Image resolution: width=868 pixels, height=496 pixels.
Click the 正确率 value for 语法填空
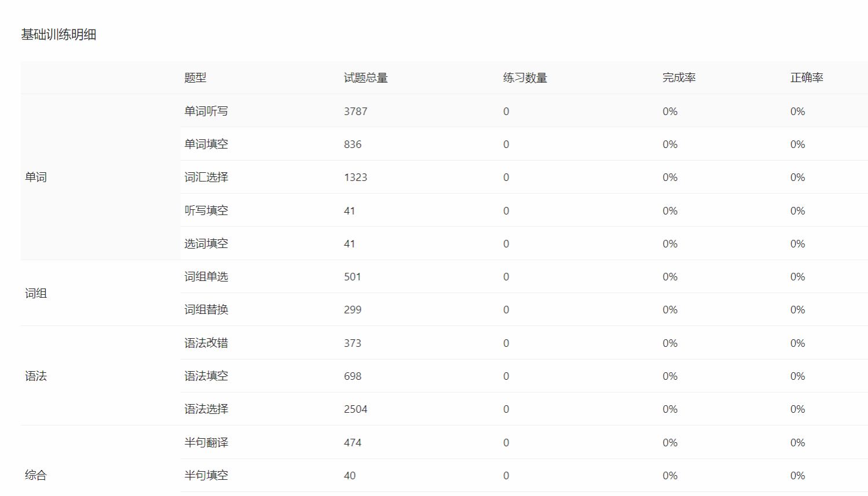pos(797,376)
